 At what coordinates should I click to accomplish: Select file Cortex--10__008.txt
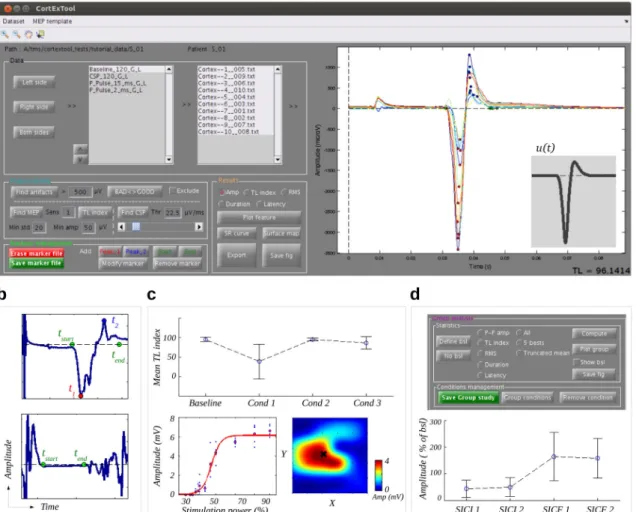[236, 132]
